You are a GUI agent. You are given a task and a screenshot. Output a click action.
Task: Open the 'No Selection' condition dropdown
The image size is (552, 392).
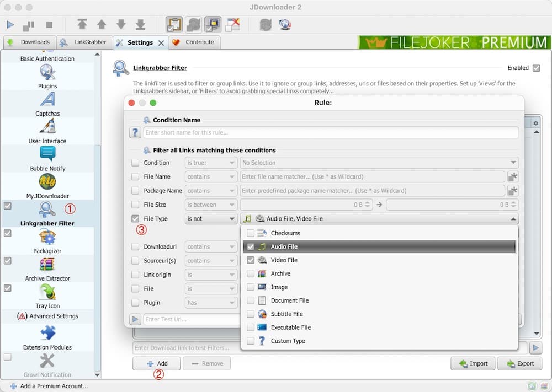click(x=379, y=163)
